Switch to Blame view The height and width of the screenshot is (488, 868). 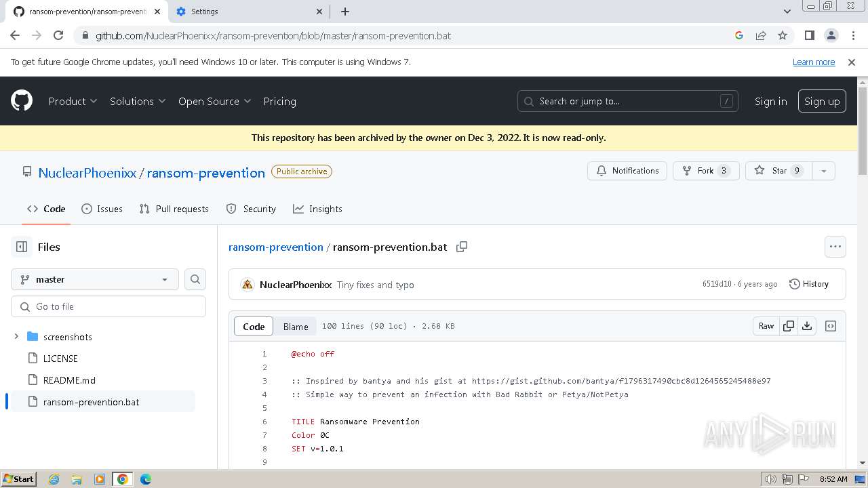pyautogui.click(x=296, y=326)
